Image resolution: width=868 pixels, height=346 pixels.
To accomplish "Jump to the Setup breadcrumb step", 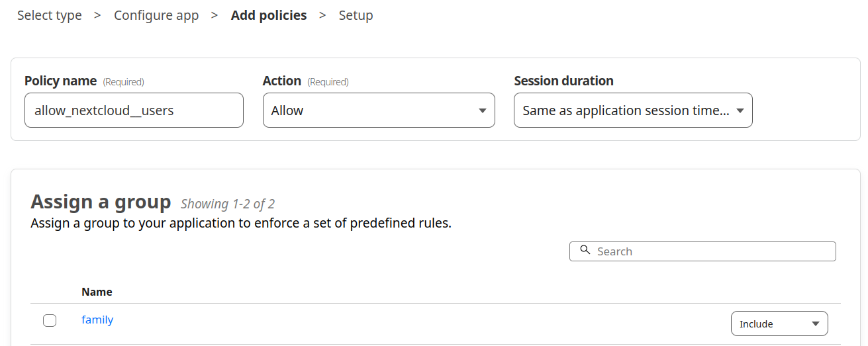I will click(356, 15).
